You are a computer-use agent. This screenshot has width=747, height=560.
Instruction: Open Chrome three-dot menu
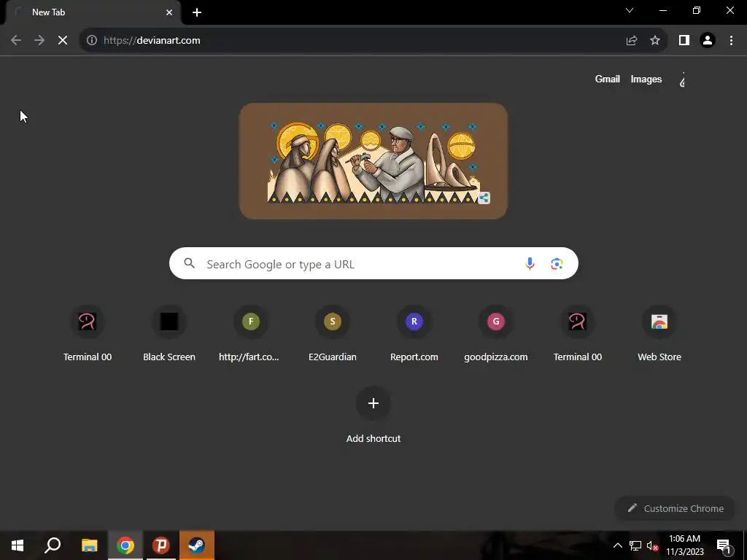[x=731, y=41]
